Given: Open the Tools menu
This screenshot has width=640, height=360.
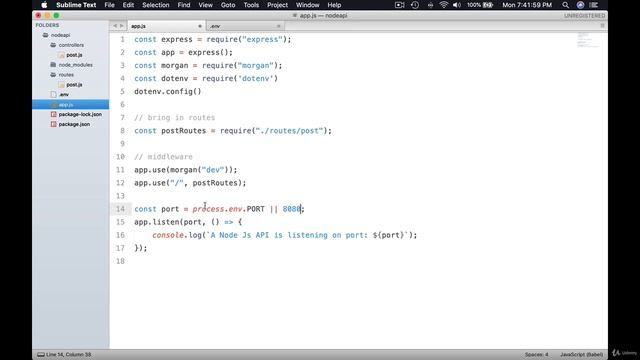Looking at the screenshot, I should 251,5.
